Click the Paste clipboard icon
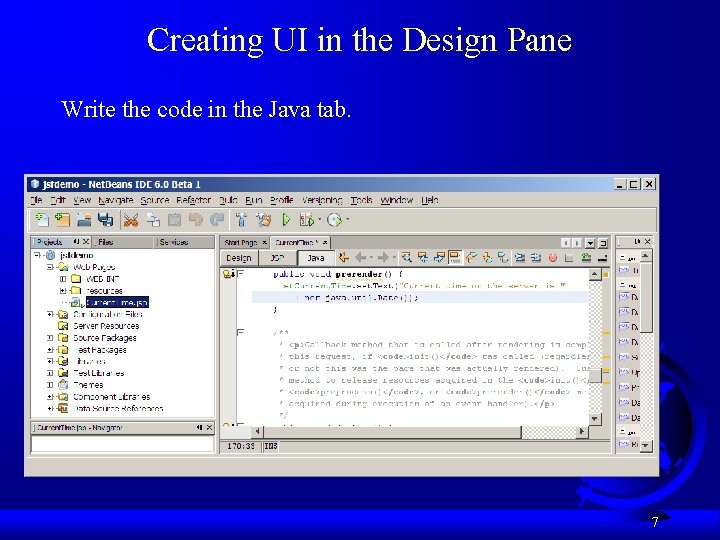Viewport: 720px width, 540px height. click(174, 220)
